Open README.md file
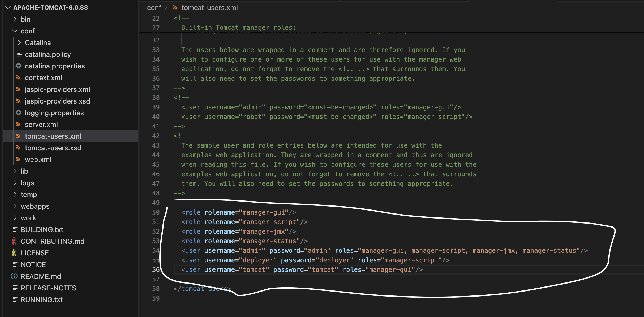Screen dimensions: 644x317 click(41, 276)
